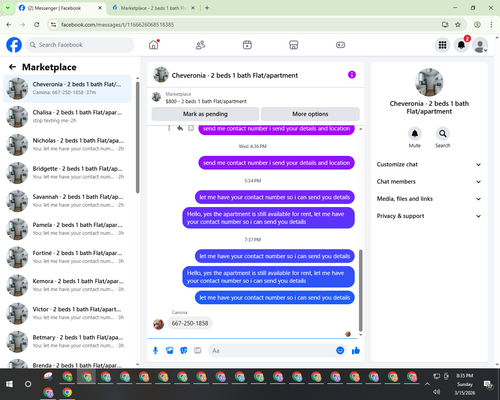Click More options button
The width and height of the screenshot is (500, 400).
click(x=310, y=114)
